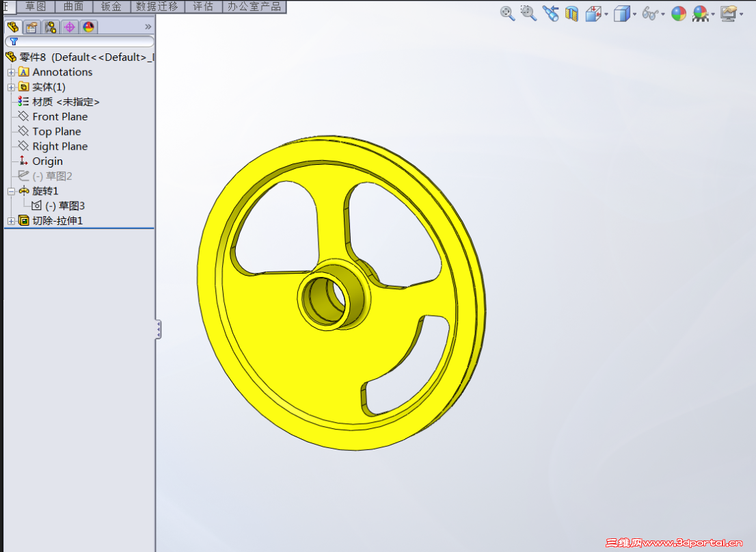Image resolution: width=756 pixels, height=552 pixels.
Task: Click Right Plane icon
Action: 23,146
